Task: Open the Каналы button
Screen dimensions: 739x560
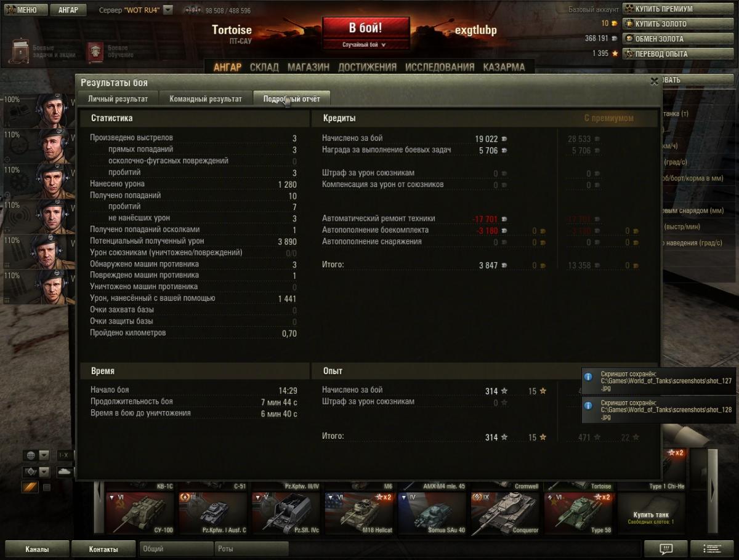Action: pos(37,549)
